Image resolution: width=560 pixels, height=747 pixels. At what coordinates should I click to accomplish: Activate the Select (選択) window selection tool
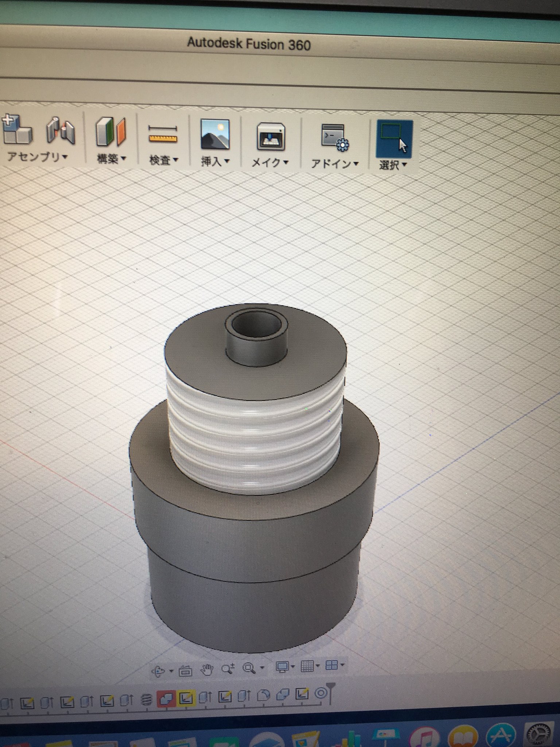[x=394, y=139]
